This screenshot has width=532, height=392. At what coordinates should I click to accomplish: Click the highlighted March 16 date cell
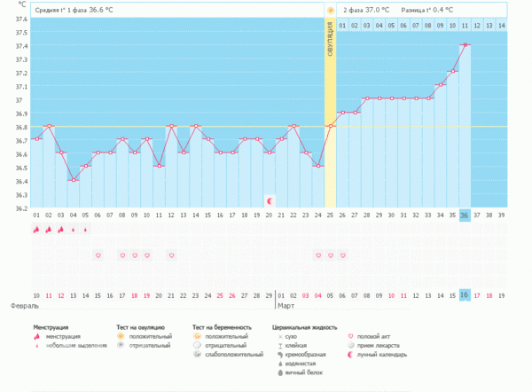coord(465,294)
